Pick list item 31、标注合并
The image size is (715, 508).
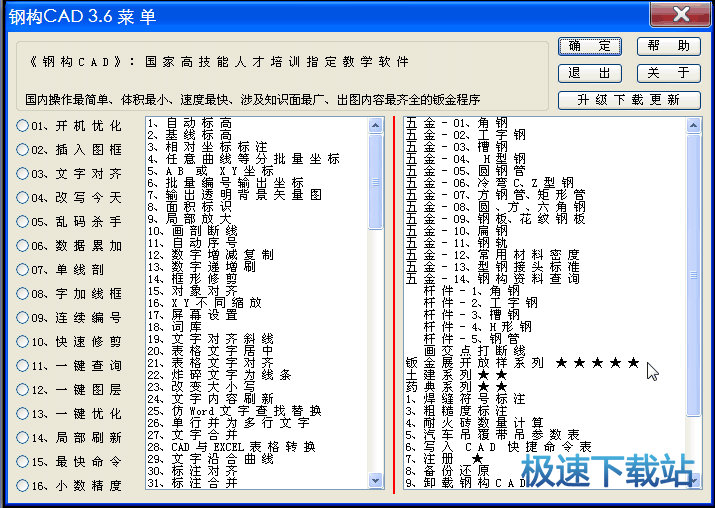pos(192,482)
